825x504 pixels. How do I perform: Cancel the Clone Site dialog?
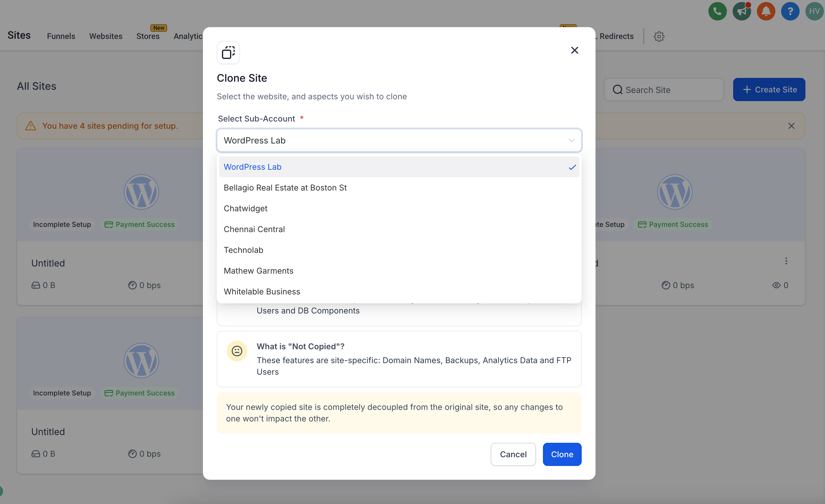point(513,454)
